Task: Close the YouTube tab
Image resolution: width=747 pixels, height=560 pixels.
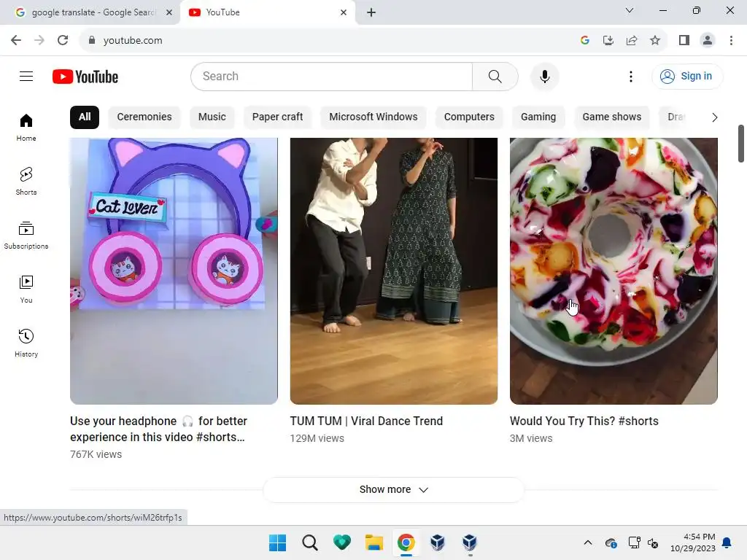Action: [x=344, y=12]
